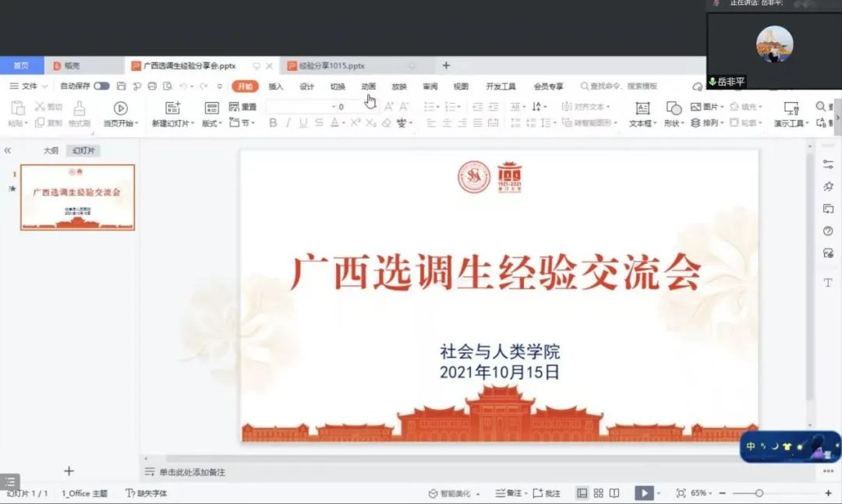Click the 形状 shapes icon
Viewport: 842px width, 504px height.
pos(674,108)
